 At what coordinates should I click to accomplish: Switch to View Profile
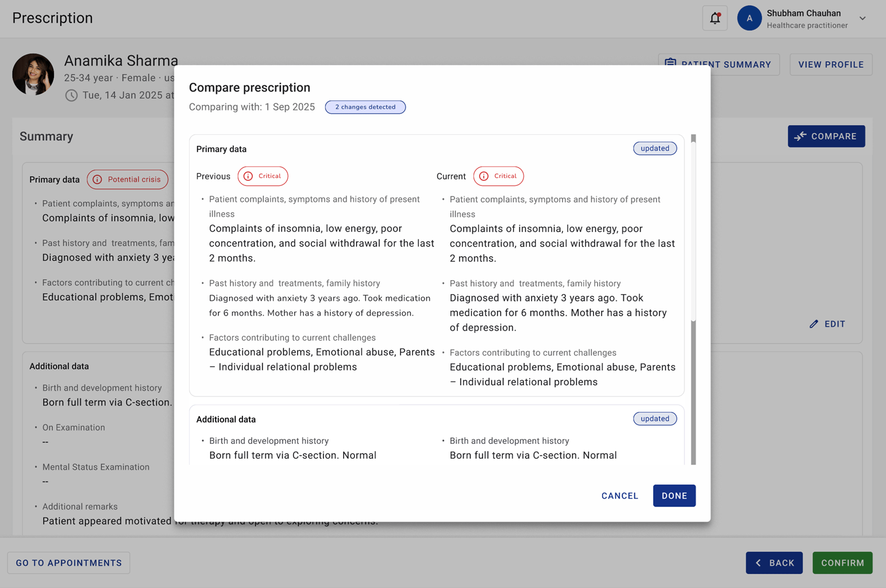point(830,64)
